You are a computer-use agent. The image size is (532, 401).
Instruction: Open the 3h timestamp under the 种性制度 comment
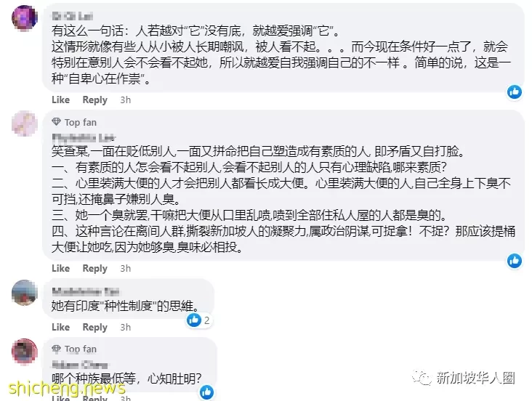click(x=126, y=327)
